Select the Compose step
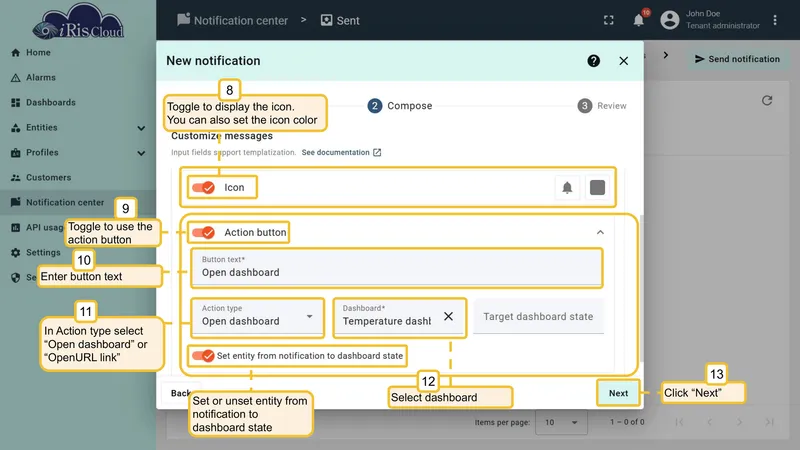The height and width of the screenshot is (450, 800). pos(400,106)
